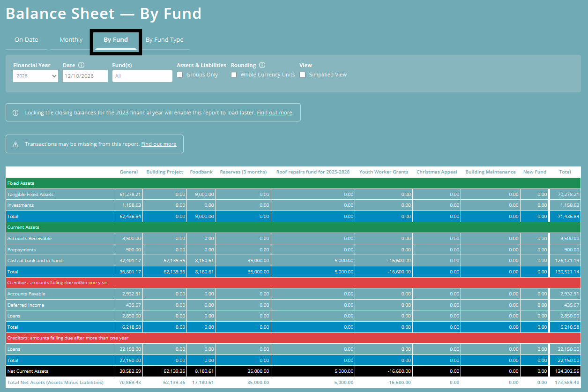The height and width of the screenshot is (392, 588).
Task: Click the Prepayments row label
Action: 22,250
